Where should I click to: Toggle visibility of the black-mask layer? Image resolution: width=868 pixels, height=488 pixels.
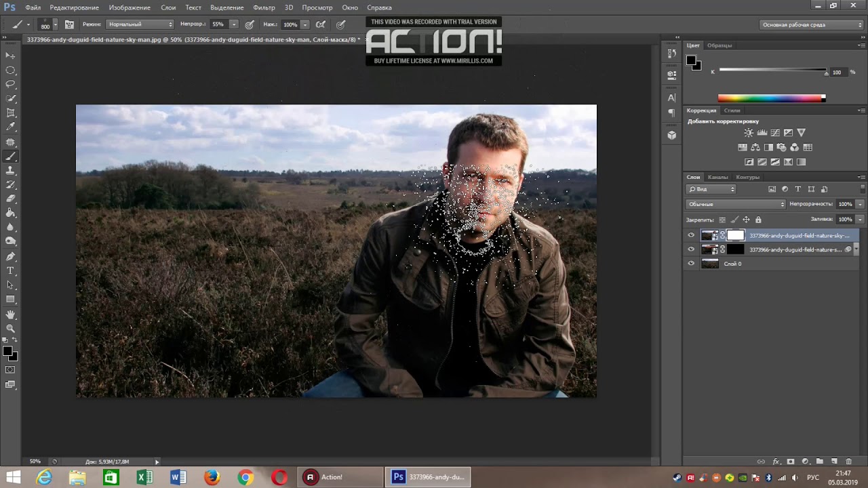tap(691, 249)
